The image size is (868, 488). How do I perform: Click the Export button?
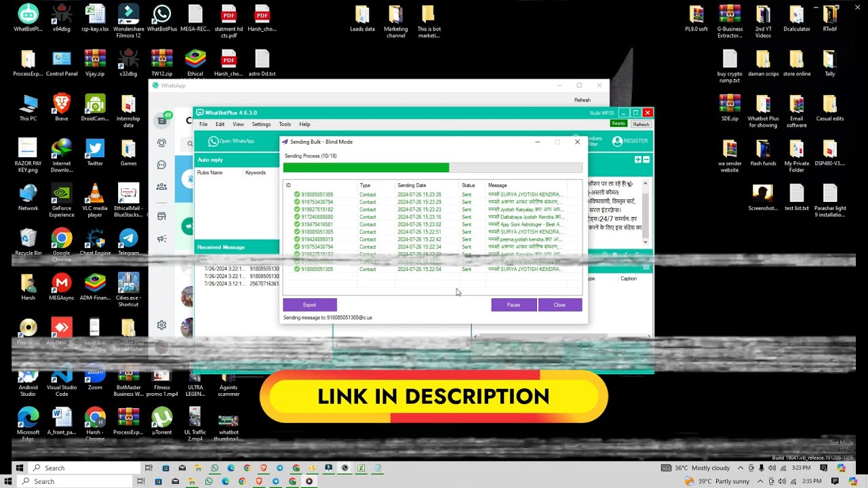click(310, 305)
